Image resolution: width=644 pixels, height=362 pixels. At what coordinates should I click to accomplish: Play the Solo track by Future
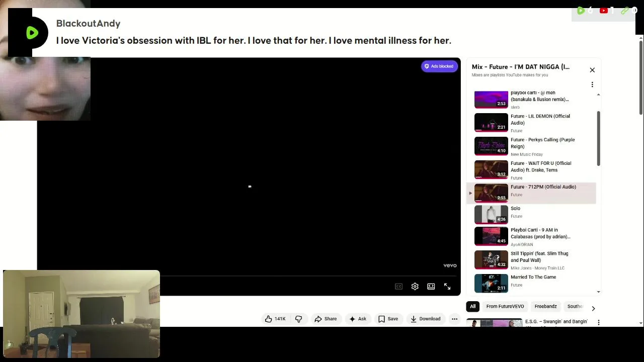tap(531, 214)
